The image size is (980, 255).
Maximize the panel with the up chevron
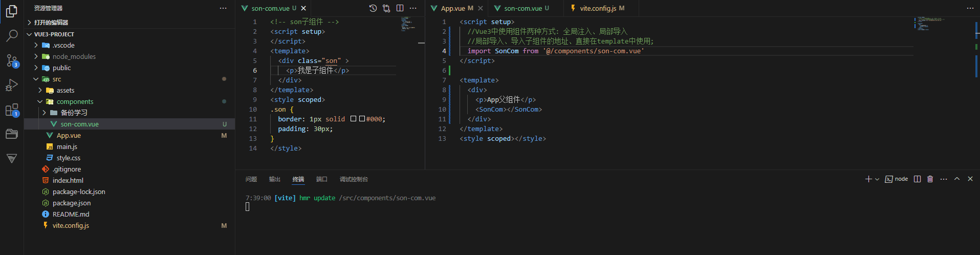pyautogui.click(x=957, y=179)
